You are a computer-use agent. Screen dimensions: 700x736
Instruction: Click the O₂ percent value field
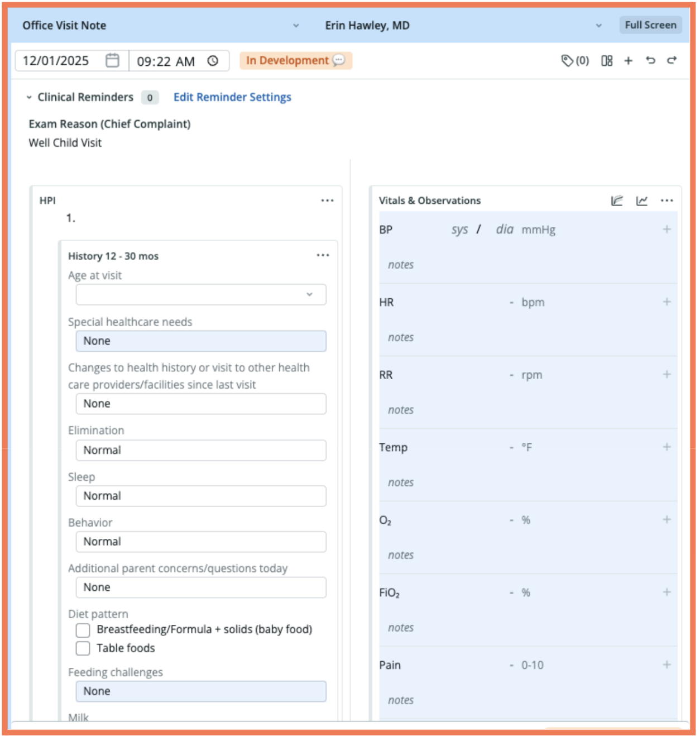[x=511, y=520]
